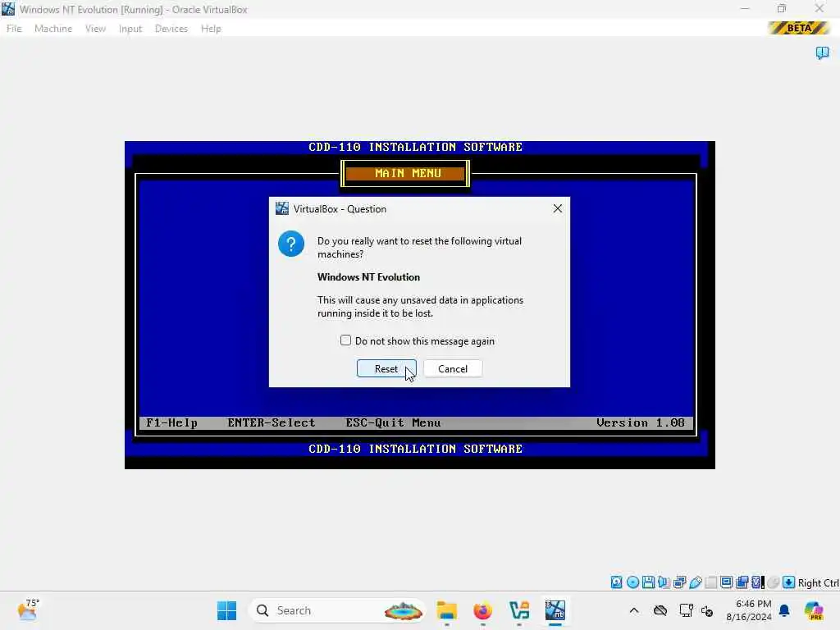Screen dimensions: 840x630
Task: Open the weather widget showing 75°
Action: coord(27,610)
